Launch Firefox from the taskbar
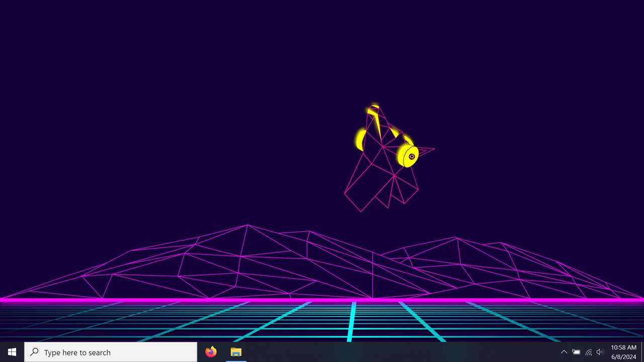This screenshot has height=362, width=644. point(211,352)
